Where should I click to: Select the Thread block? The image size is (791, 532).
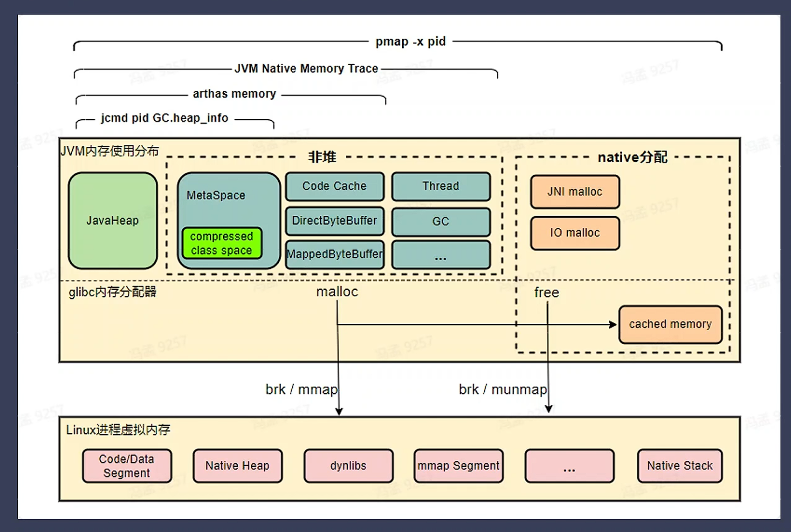[x=441, y=186]
